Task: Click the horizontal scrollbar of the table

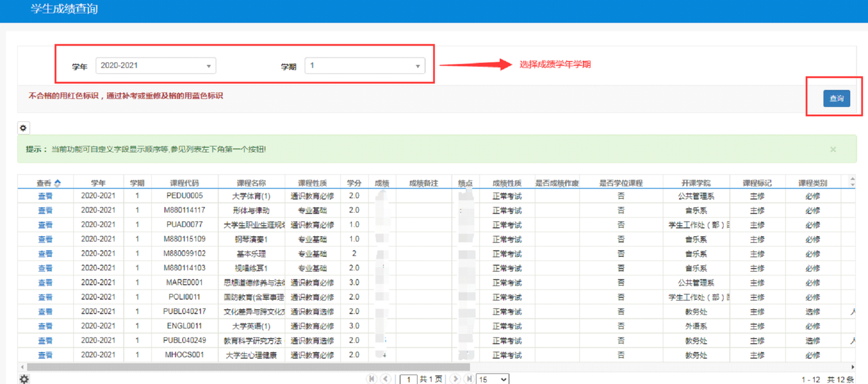Action: [x=248, y=367]
